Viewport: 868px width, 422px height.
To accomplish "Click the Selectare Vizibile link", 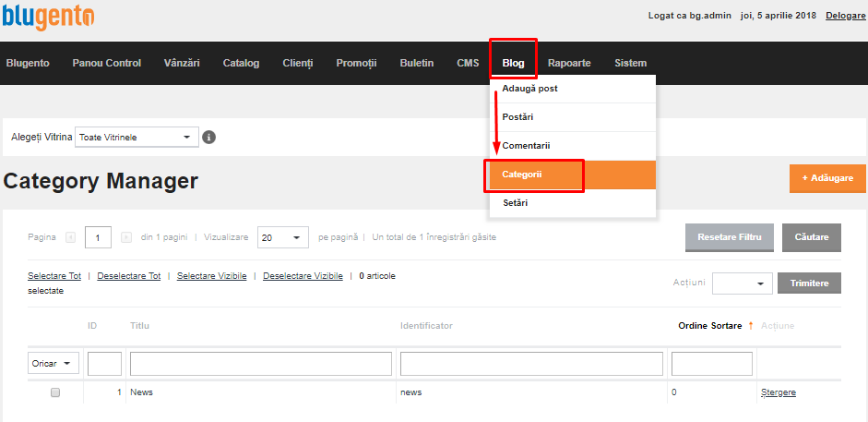I will [212, 276].
